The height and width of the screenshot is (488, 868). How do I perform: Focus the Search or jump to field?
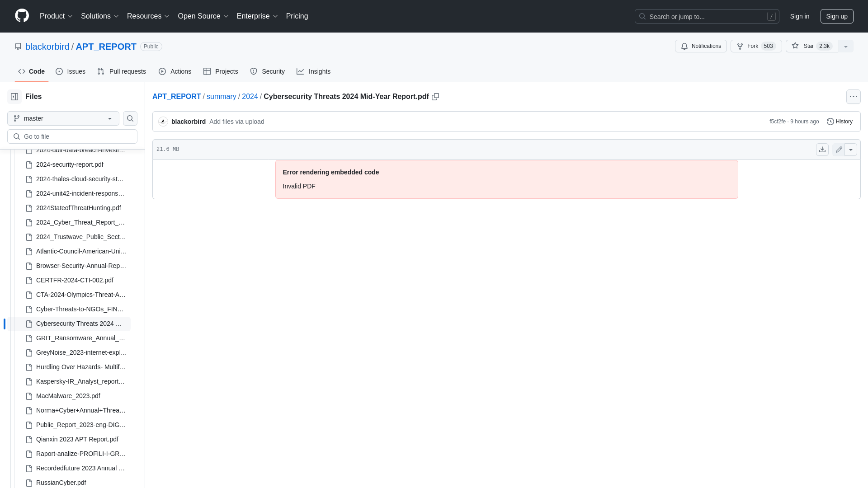click(707, 16)
